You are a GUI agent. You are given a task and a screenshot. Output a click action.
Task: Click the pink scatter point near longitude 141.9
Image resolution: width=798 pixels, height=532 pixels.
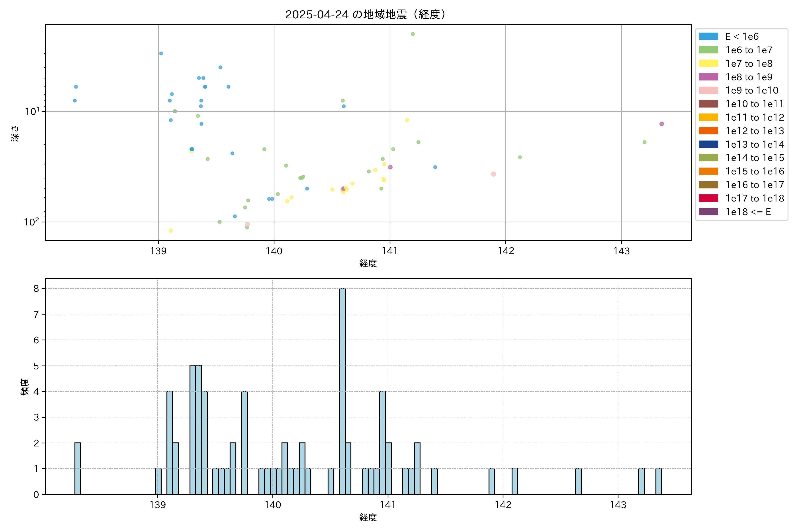pyautogui.click(x=493, y=174)
